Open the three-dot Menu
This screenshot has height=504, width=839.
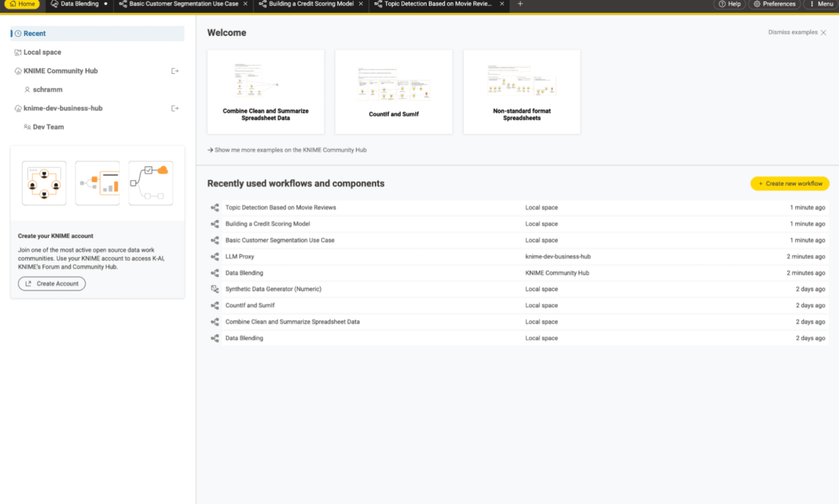coord(821,4)
